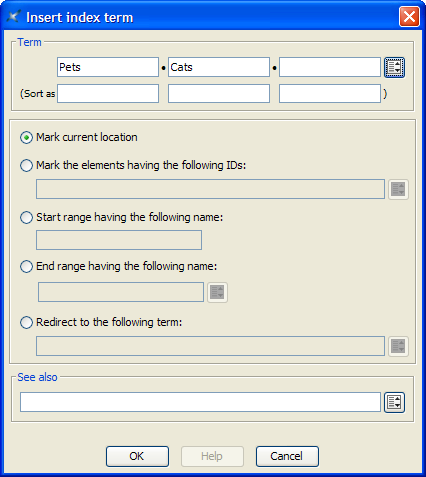Close the Insert index term dialog

pos(409,16)
